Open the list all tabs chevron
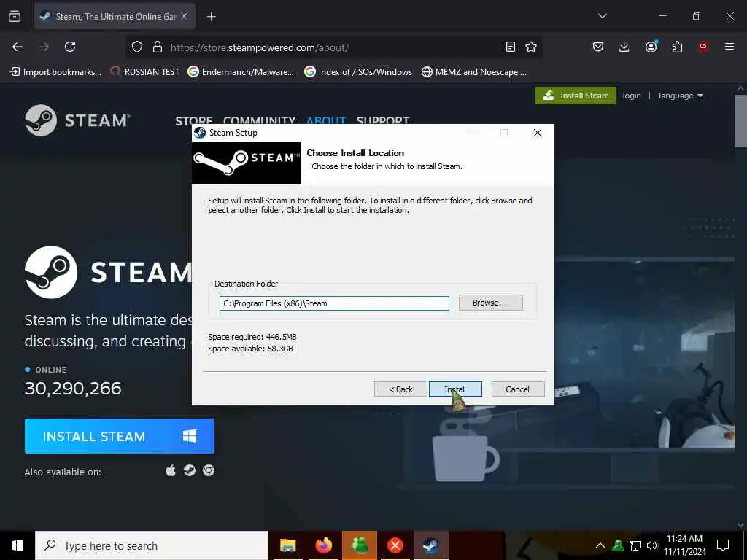This screenshot has width=747, height=560. coord(602,16)
